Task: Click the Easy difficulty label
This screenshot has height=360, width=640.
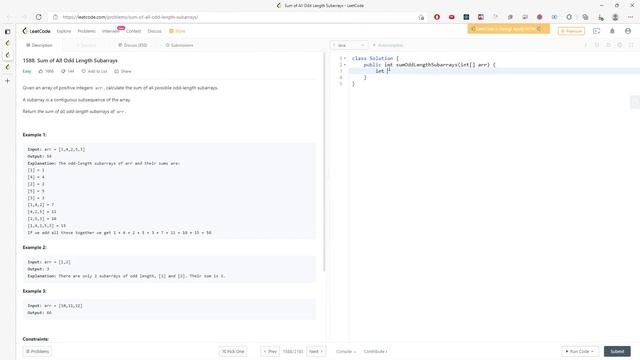Action: coord(27,71)
